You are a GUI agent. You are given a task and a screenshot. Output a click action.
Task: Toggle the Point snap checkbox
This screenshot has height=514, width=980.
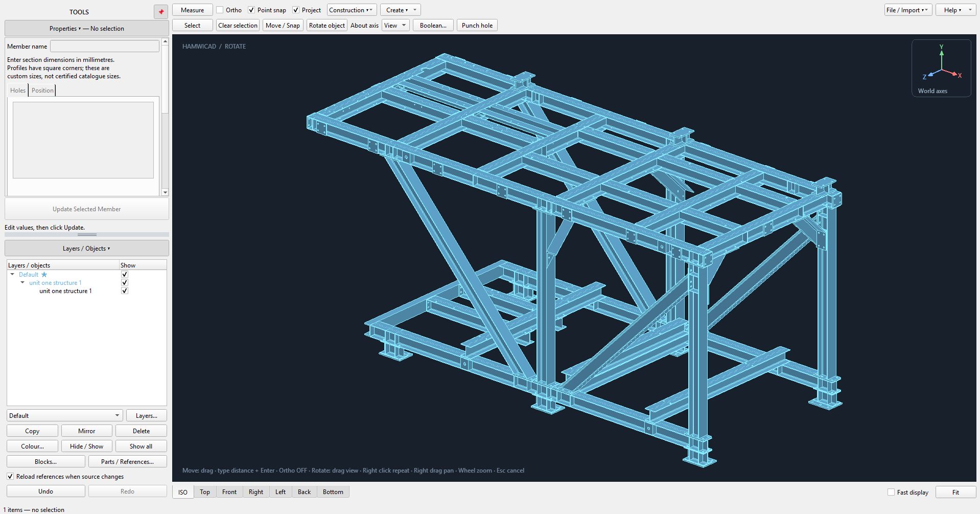pos(251,10)
